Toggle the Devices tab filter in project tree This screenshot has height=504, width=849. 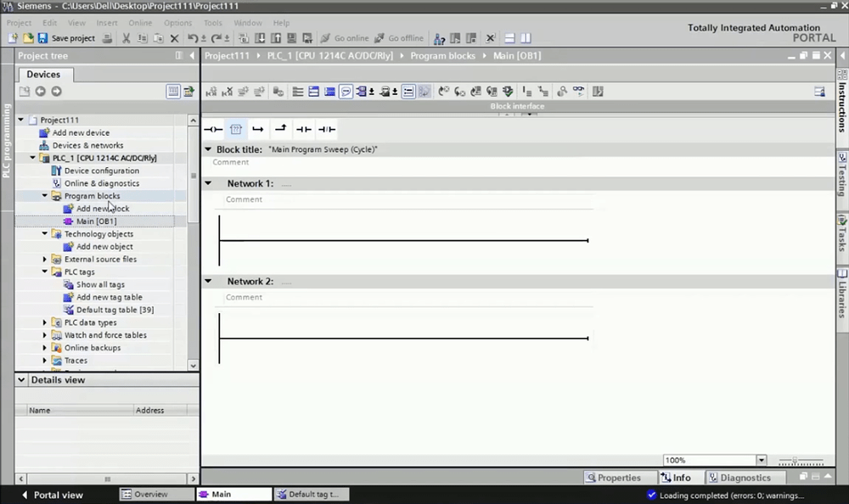[173, 92]
